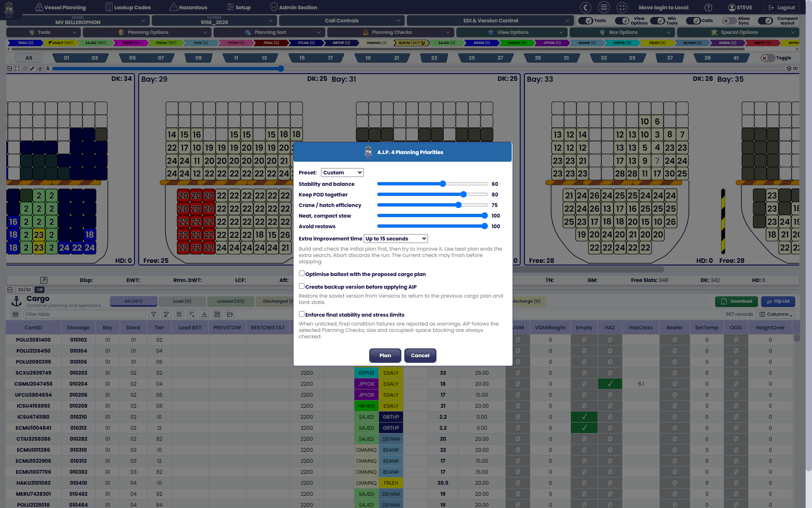Toggle the Tools switch off
The height and width of the screenshot is (508, 812).
tap(585, 21)
